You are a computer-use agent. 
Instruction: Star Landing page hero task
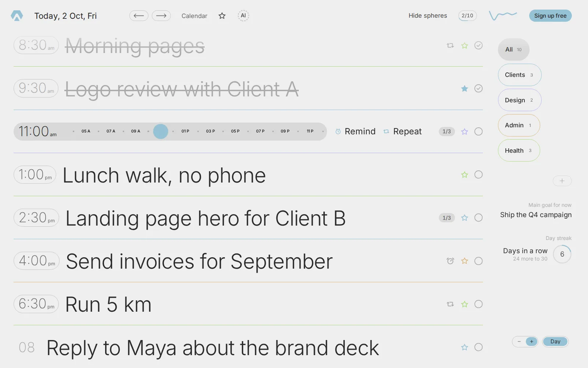tap(465, 217)
